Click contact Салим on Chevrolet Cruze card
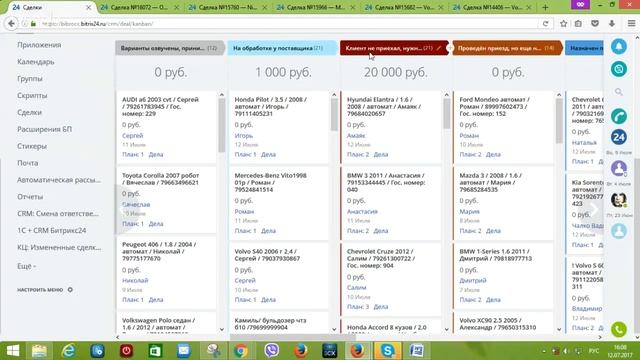Screen dimensions: 640x360 pos(356,287)
